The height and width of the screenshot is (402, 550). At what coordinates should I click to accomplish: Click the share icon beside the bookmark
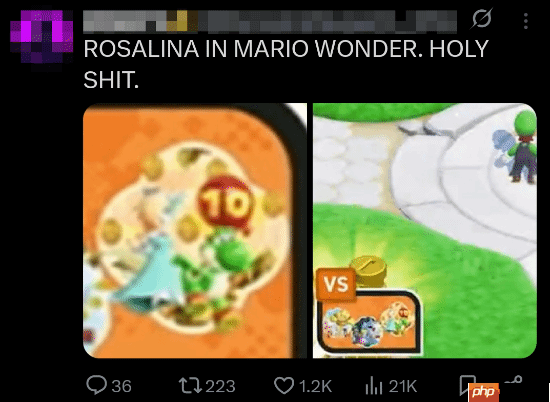513,380
